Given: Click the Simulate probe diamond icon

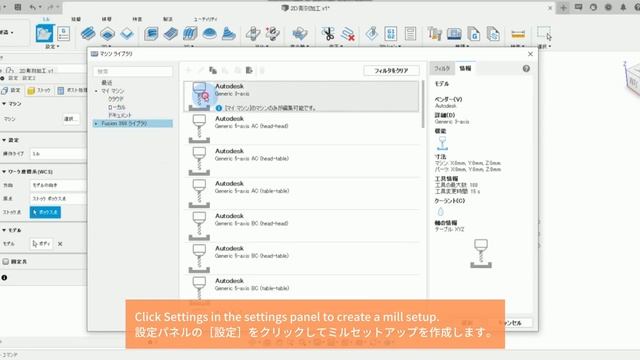Looking at the screenshot, I should click(x=371, y=33).
